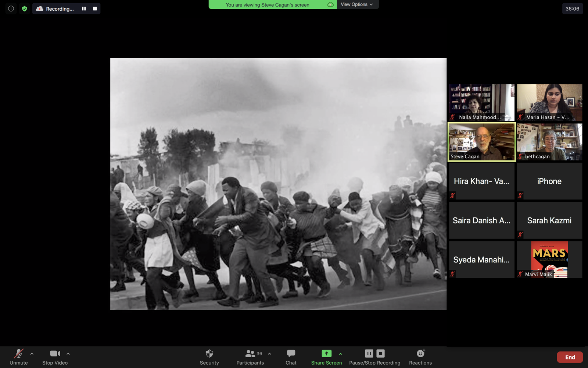Click Pause/Stop Recording in toolbar
This screenshot has height=368, width=588.
(374, 357)
